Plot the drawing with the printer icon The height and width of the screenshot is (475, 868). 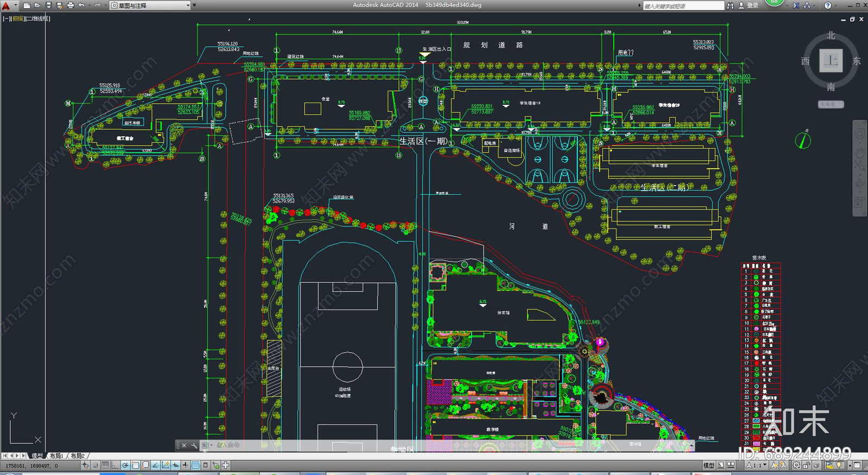(71, 5)
